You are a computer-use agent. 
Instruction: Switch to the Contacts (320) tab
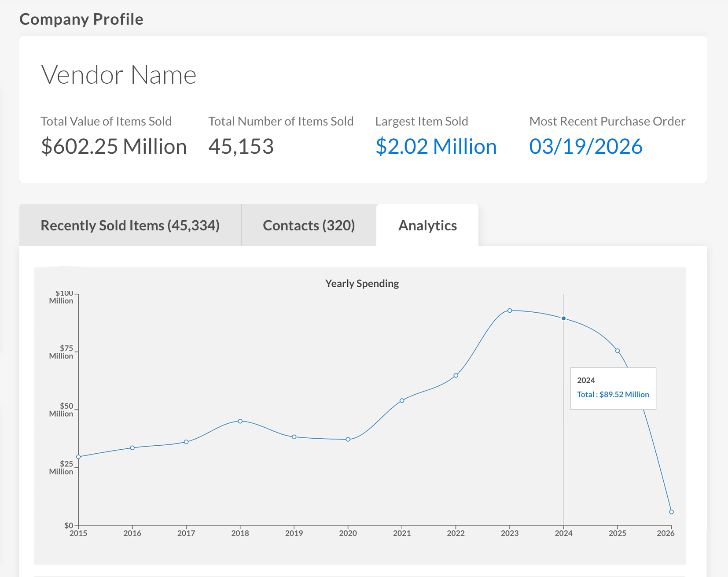[x=309, y=226]
